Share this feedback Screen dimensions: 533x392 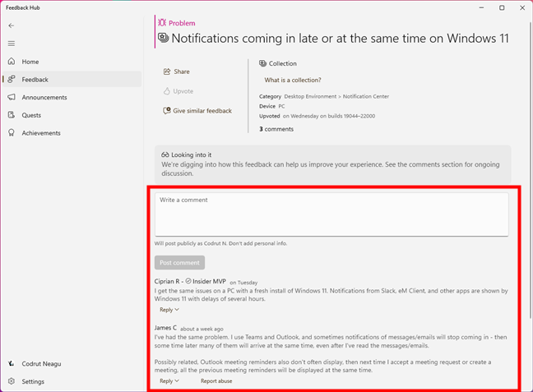177,71
